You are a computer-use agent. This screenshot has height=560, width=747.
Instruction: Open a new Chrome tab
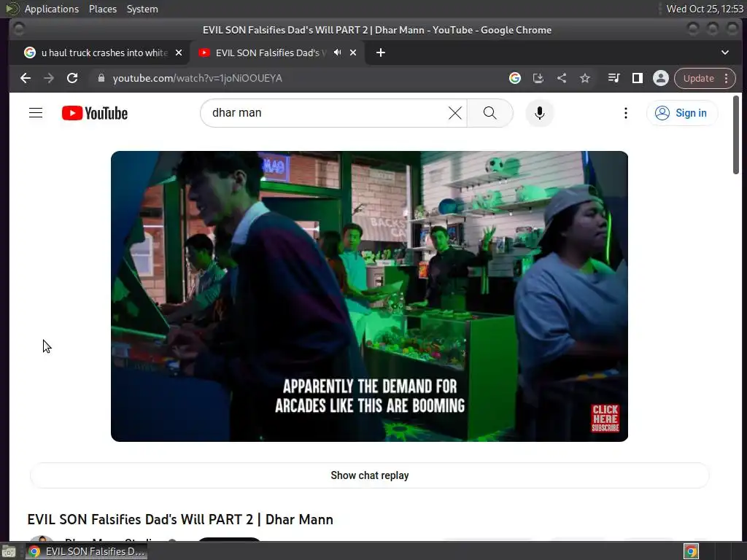click(x=381, y=52)
